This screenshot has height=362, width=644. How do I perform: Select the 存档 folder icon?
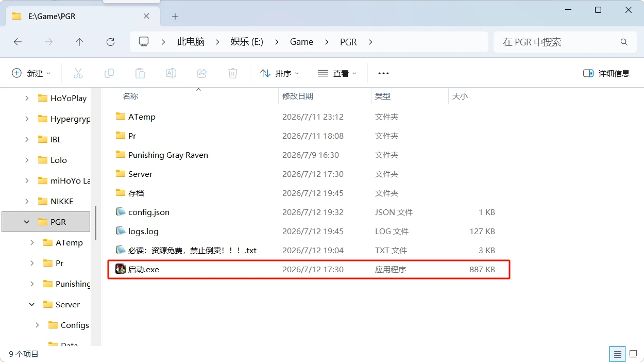[121, 192]
